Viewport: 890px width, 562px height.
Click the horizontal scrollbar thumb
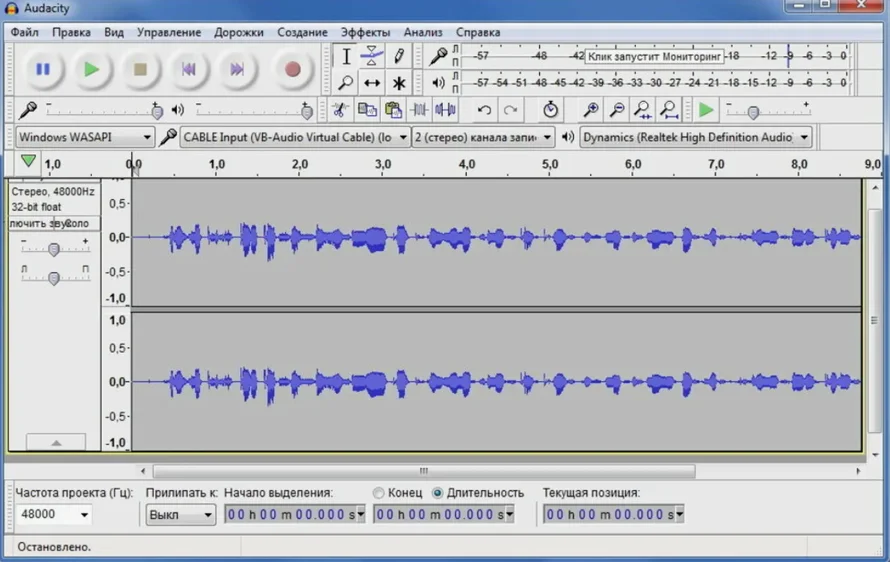pos(424,471)
